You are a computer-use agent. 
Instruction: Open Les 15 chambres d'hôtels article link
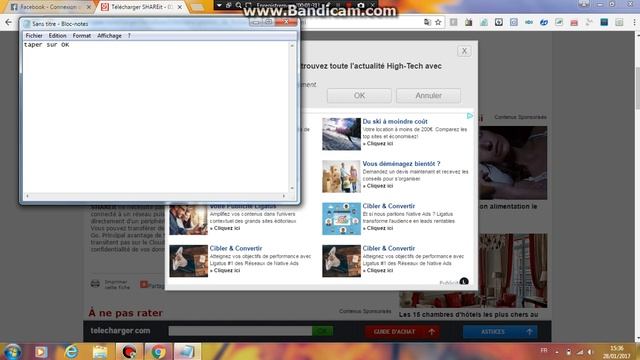[x=469, y=315]
